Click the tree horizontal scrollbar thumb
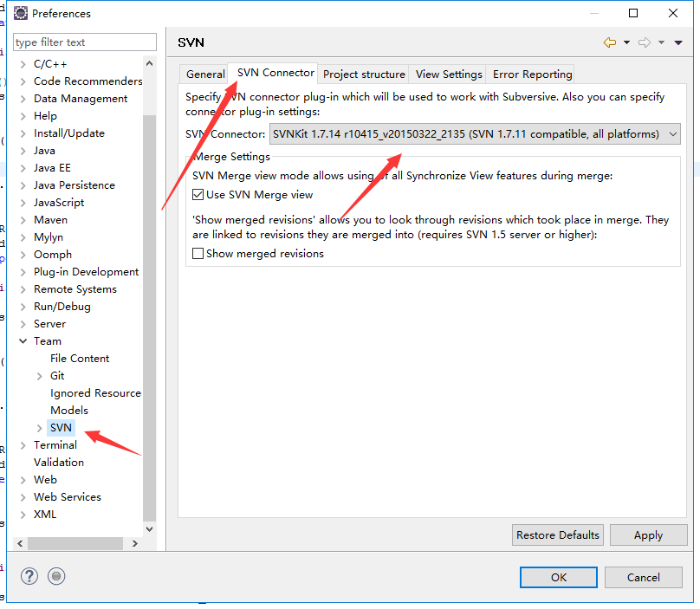 (x=75, y=543)
